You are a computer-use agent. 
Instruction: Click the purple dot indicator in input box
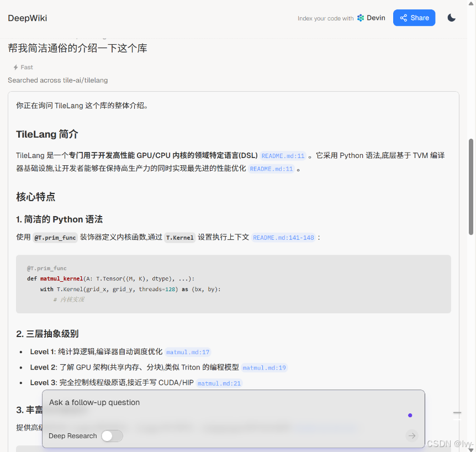(x=410, y=415)
